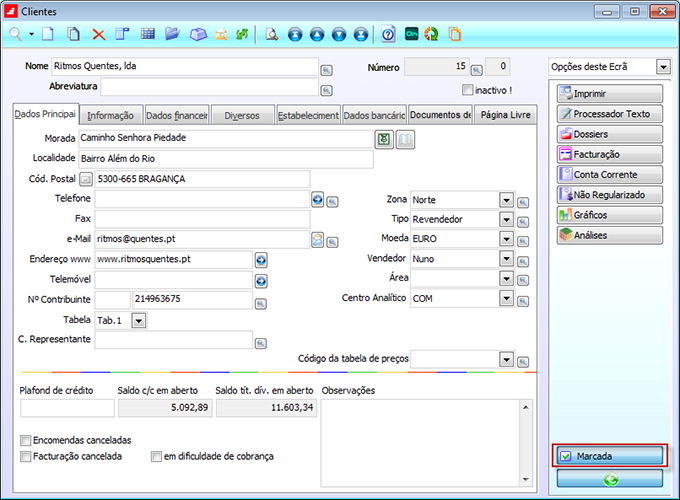Send e-mail using the e-Mail icon
The height and width of the screenshot is (500, 680).
point(317,239)
